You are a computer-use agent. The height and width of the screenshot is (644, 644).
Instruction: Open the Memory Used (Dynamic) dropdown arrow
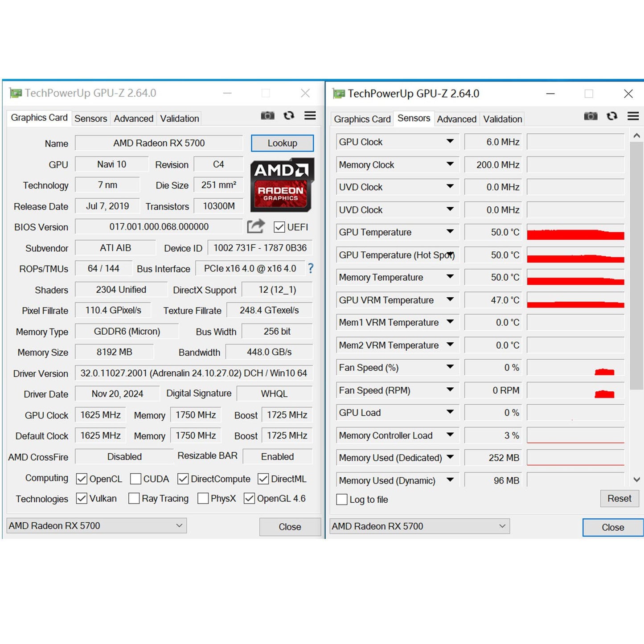(x=450, y=480)
